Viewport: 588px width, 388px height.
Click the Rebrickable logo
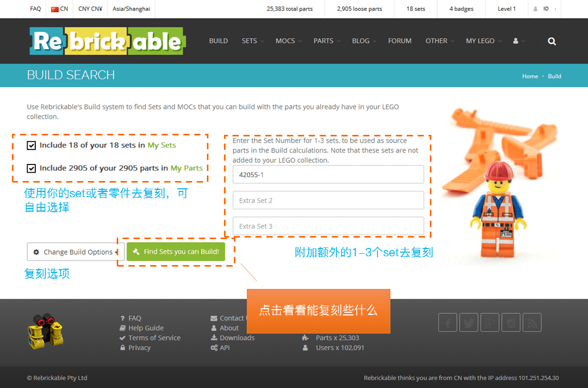108,41
